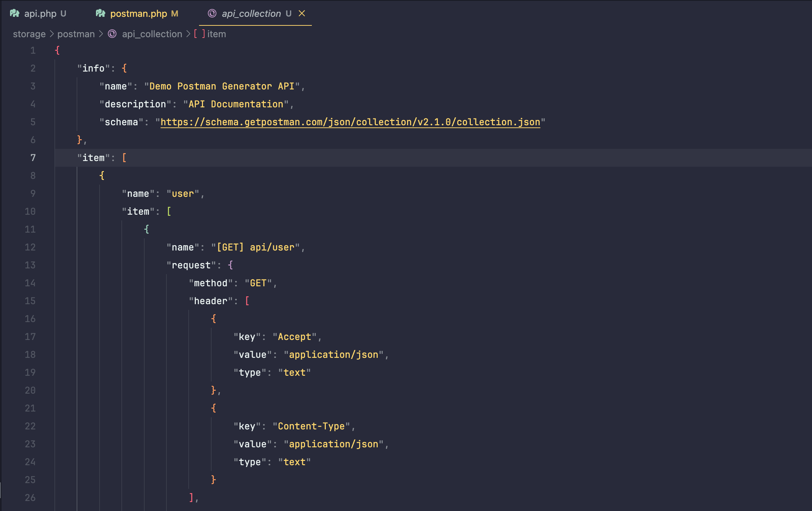Viewport: 812px width, 511px height.
Task: Click the "info" key on line 2
Action: [x=93, y=68]
